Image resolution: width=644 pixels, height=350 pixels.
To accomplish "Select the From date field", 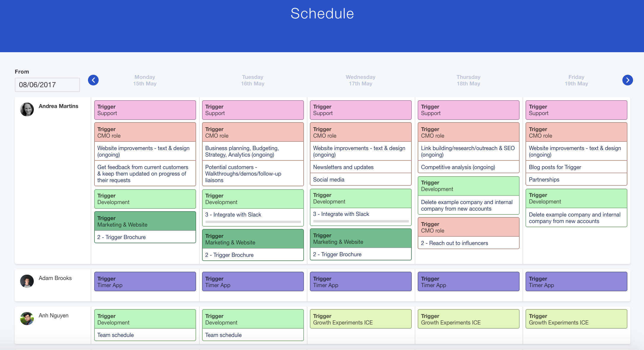I will [x=47, y=85].
